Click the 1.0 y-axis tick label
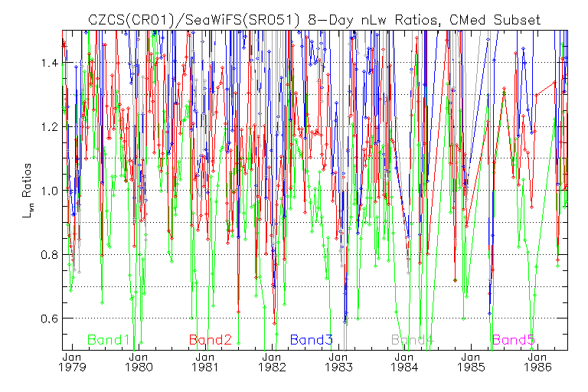Screen dimensions: 588x392 click(x=50, y=191)
